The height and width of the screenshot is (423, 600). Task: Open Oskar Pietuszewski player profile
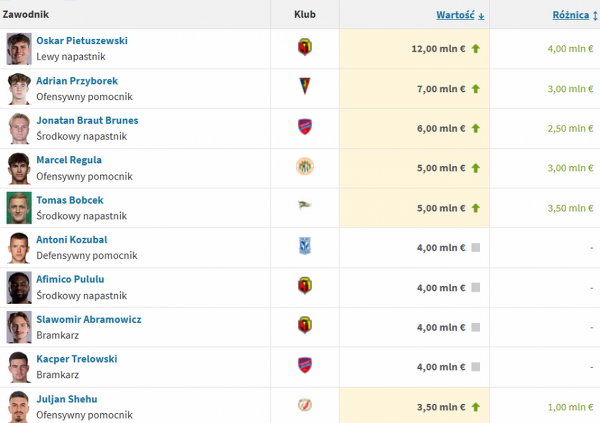(82, 40)
